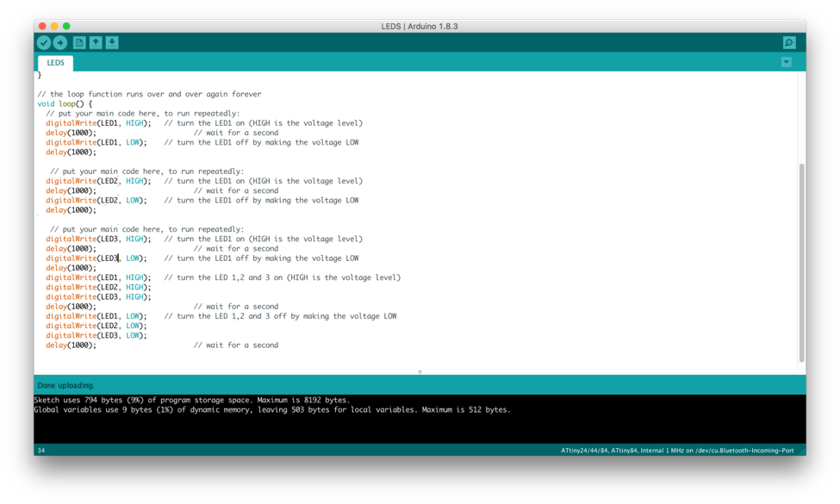Screen dimensions: 840x504
Task: Click 'digitalWrite(LED1, HIGH);' under void loop
Action: click(98, 122)
